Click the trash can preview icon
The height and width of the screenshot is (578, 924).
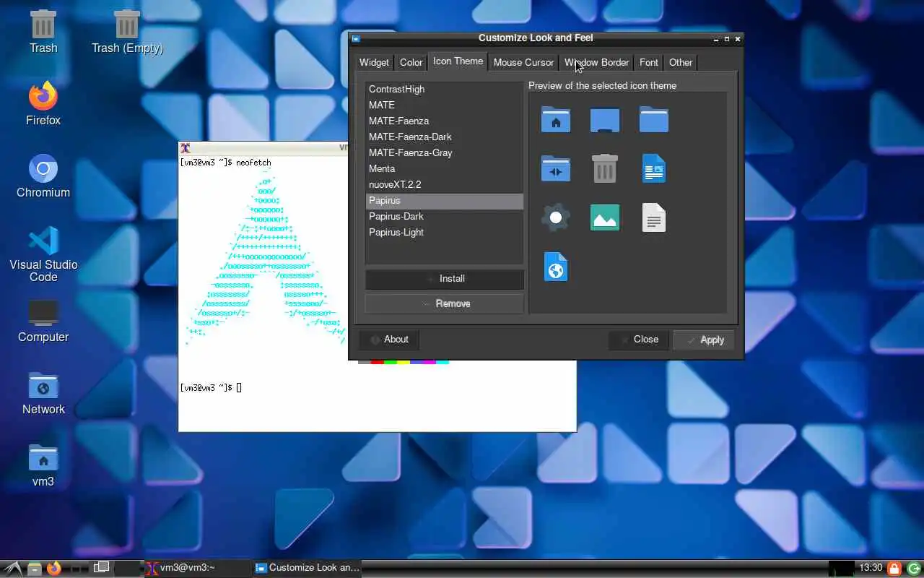tap(605, 168)
